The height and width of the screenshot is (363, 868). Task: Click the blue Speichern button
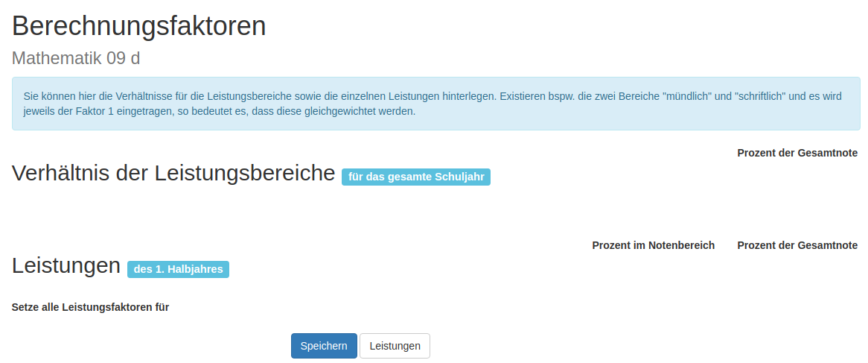pyautogui.click(x=324, y=346)
